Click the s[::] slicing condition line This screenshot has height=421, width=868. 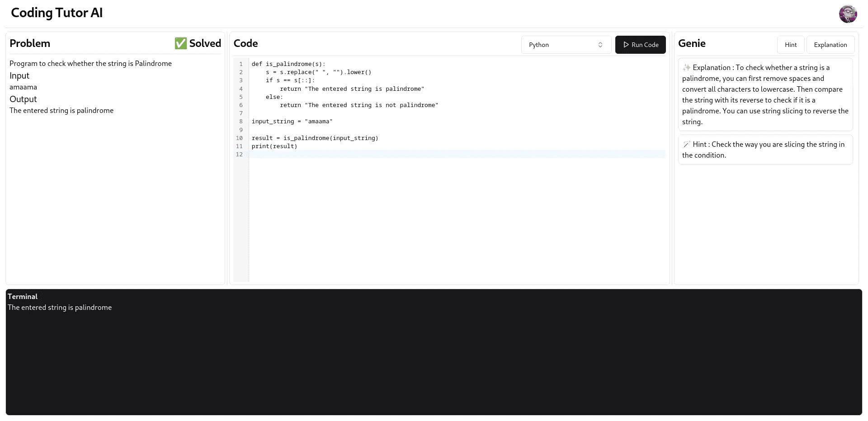(290, 80)
